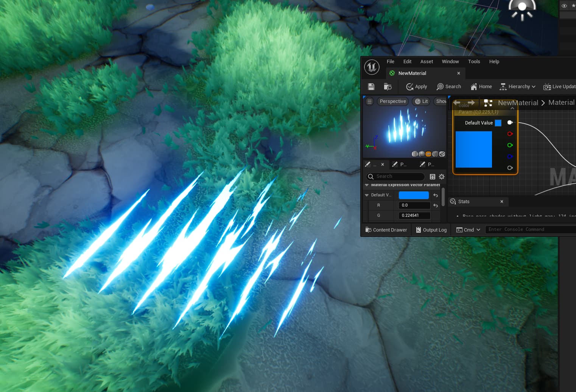Viewport: 576px width, 392px height.
Task: Click the property matrix table icon
Action: pyautogui.click(x=433, y=177)
